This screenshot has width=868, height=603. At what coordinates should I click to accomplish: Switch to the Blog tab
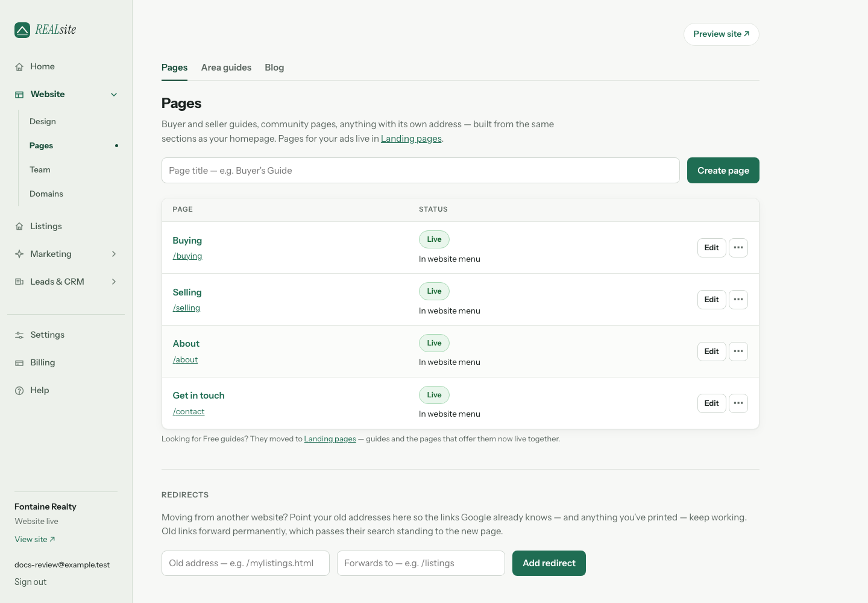pyautogui.click(x=274, y=68)
